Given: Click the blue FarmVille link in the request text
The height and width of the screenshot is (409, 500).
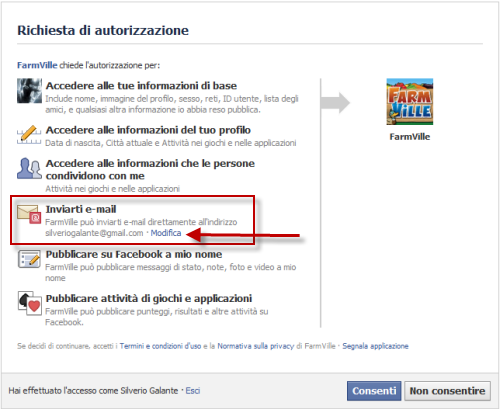Looking at the screenshot, I should [37, 65].
